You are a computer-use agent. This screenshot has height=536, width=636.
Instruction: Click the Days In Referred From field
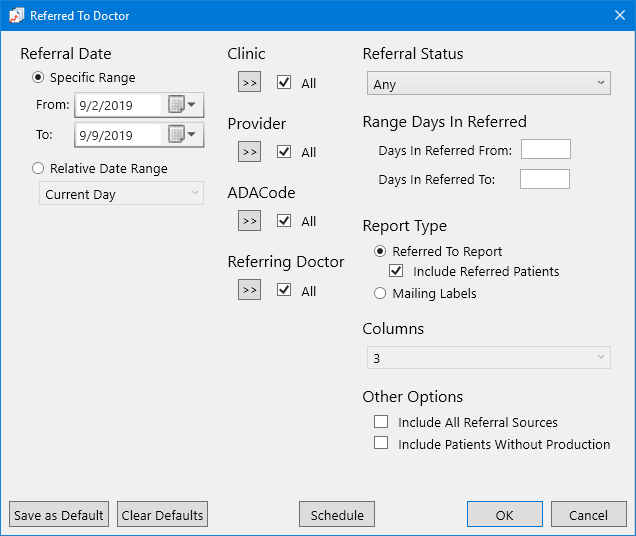click(545, 150)
